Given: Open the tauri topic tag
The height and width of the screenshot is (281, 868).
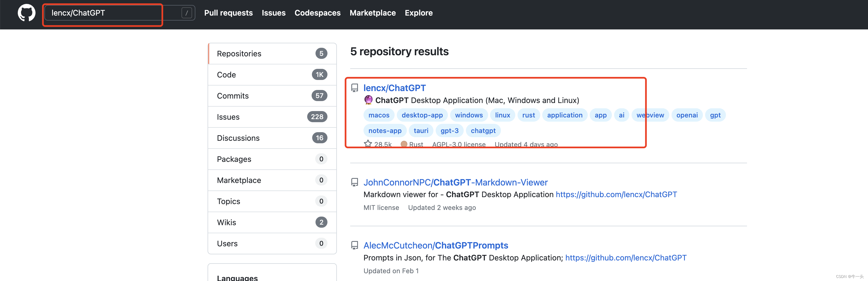Looking at the screenshot, I should (x=421, y=131).
